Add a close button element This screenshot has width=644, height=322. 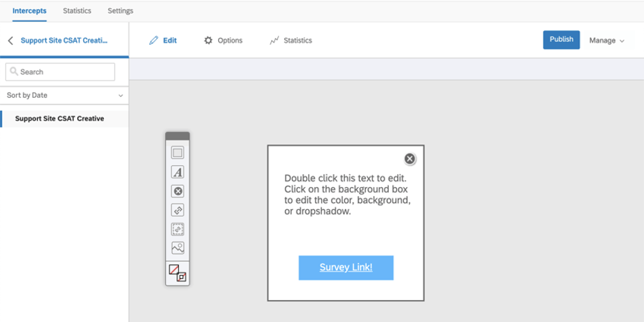click(x=178, y=191)
